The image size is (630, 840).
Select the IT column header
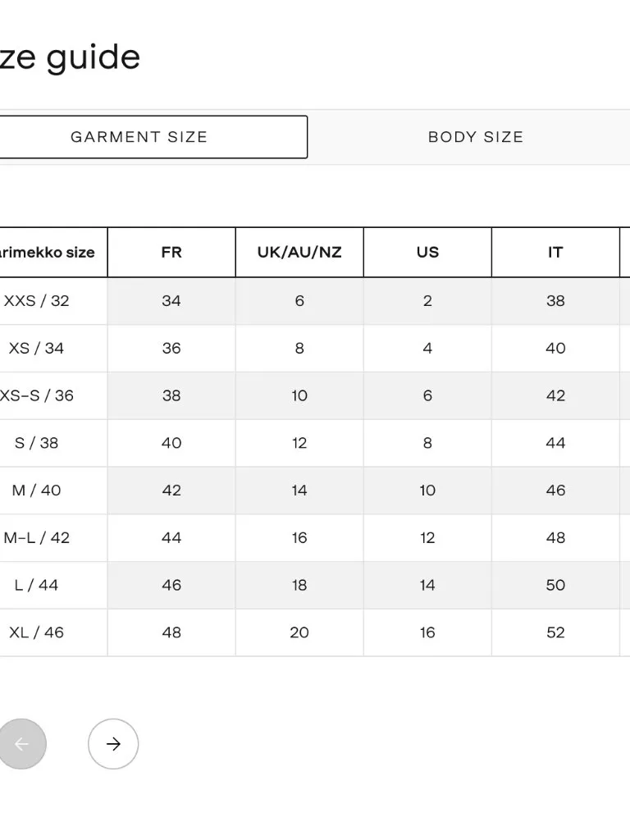pos(555,253)
